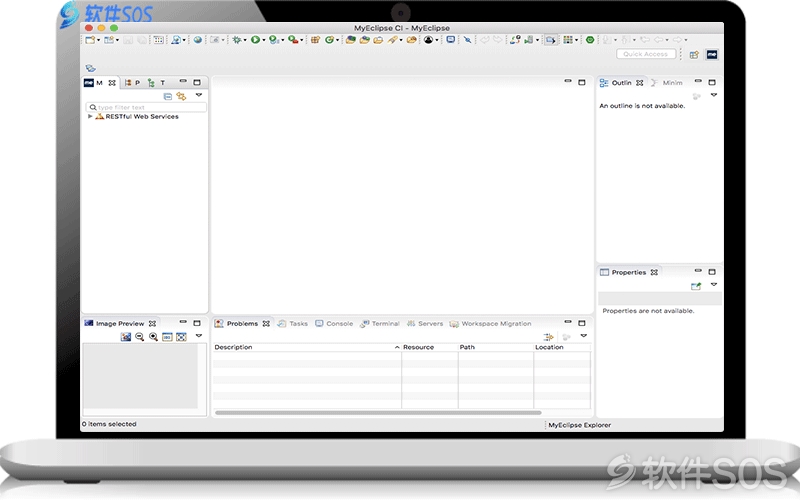Switch to the Minimap tab
This screenshot has height=500, width=800.
(667, 83)
